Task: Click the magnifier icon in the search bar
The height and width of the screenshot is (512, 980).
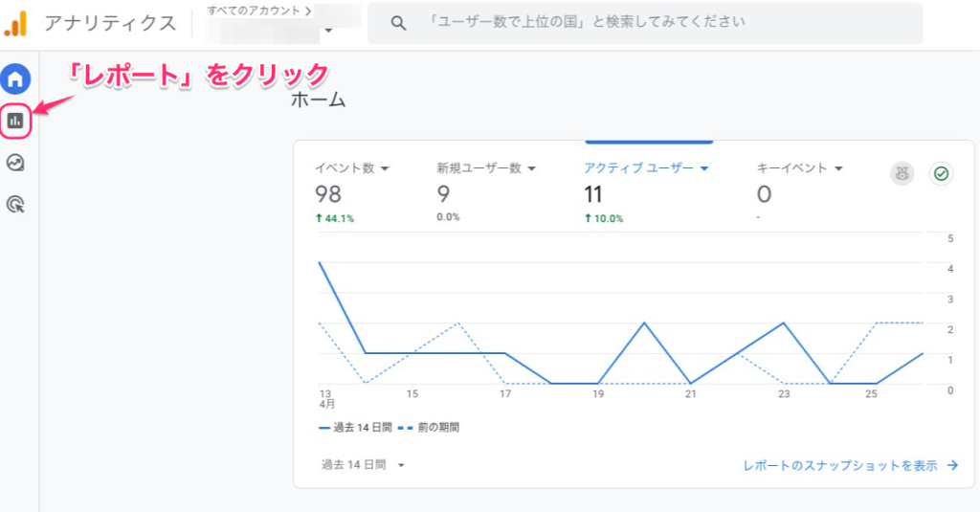Action: coord(400,23)
